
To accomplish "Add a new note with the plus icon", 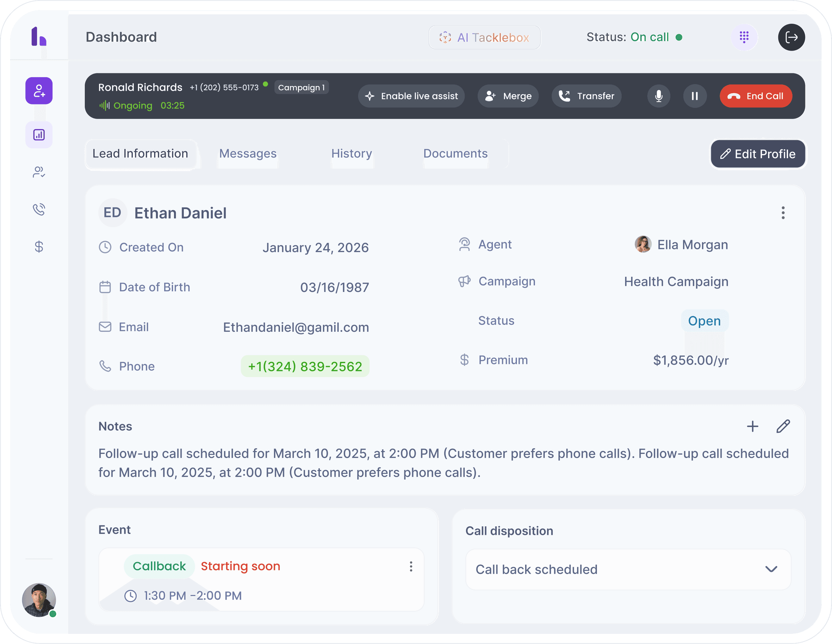I will point(752,427).
